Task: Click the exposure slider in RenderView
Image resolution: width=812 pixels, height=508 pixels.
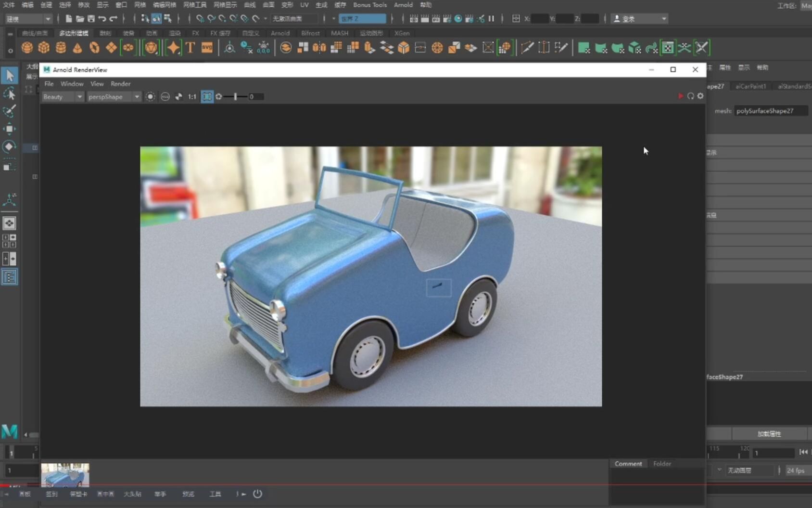Action: [x=235, y=97]
